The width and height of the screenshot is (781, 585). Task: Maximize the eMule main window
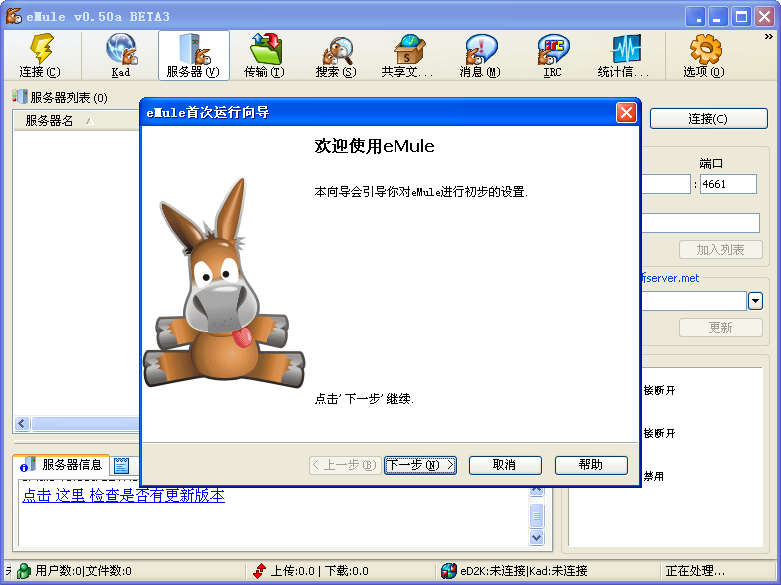tap(741, 16)
